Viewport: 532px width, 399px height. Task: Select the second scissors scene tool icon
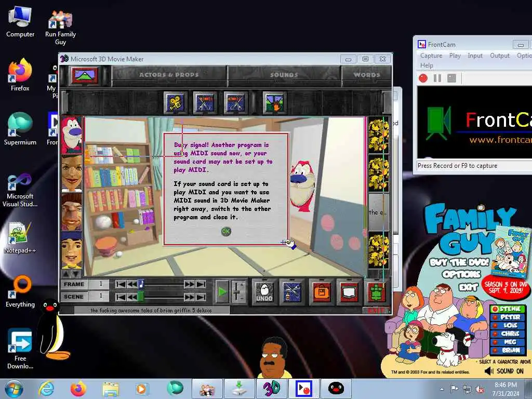click(x=235, y=102)
